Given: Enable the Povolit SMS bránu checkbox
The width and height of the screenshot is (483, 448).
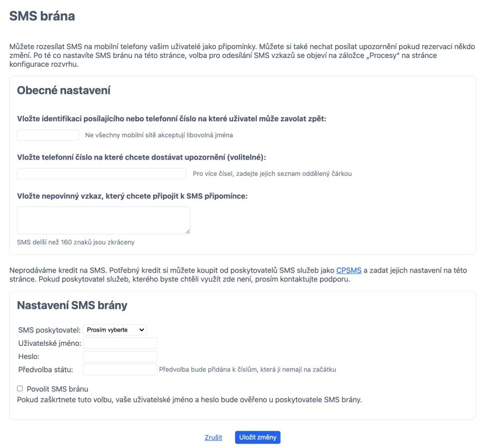Looking at the screenshot, I should click(x=20, y=389).
